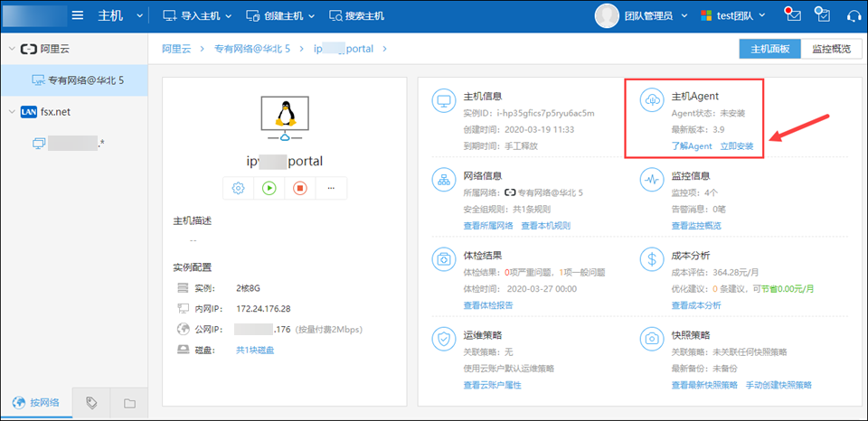
Task: Click the 共1块磁盘 link
Action: [255, 350]
